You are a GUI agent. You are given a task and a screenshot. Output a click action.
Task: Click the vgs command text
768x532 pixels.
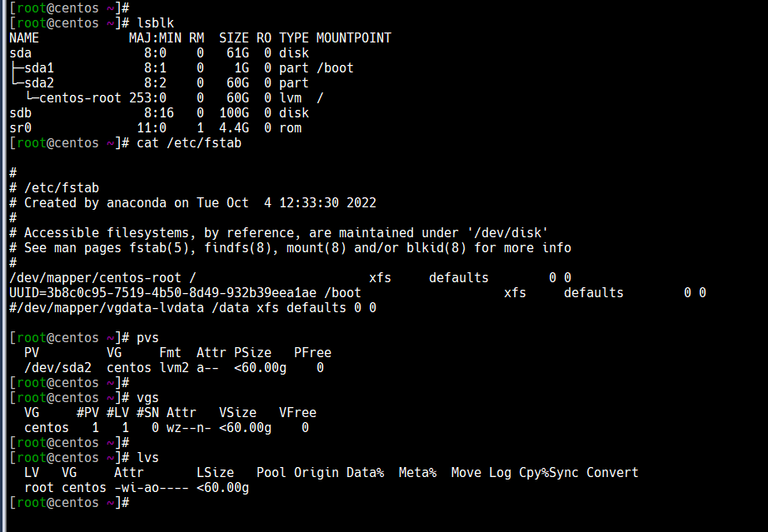(148, 398)
